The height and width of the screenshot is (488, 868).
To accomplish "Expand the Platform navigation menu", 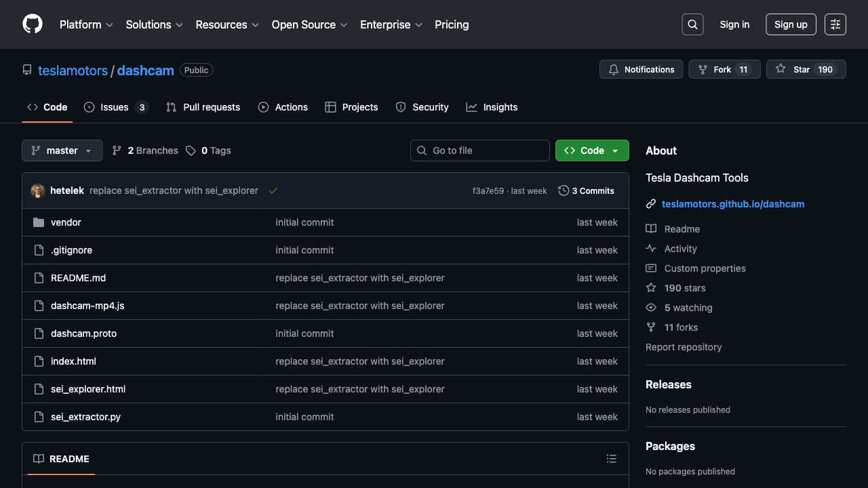I will point(86,24).
